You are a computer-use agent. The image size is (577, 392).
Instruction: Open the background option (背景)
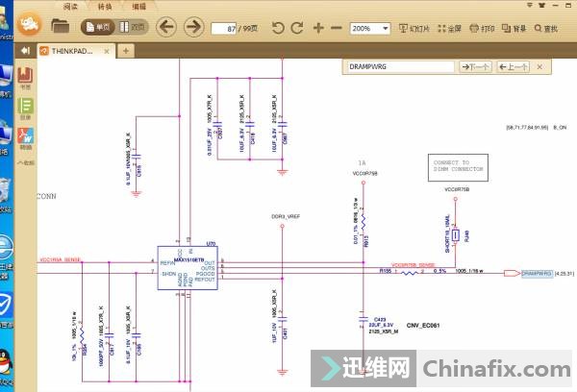click(x=514, y=28)
